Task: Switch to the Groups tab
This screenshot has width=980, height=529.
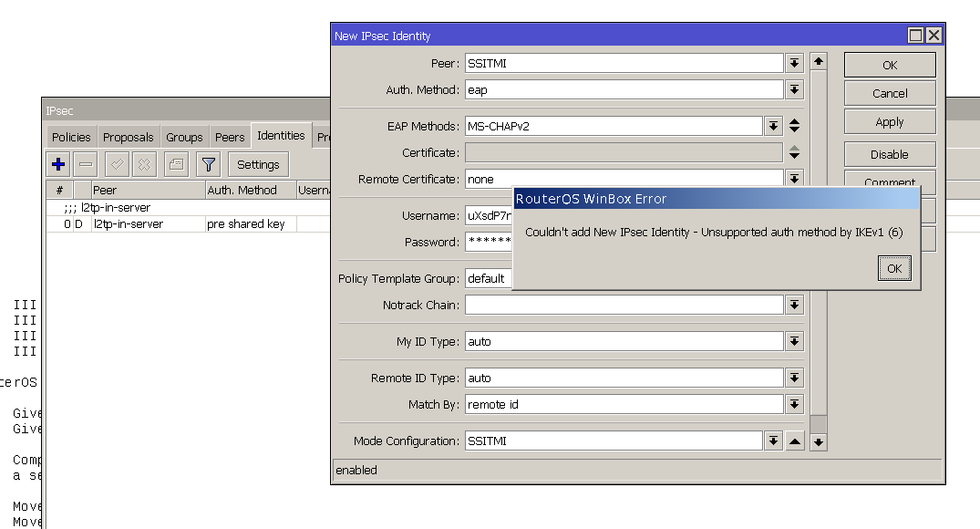Action: click(x=184, y=137)
